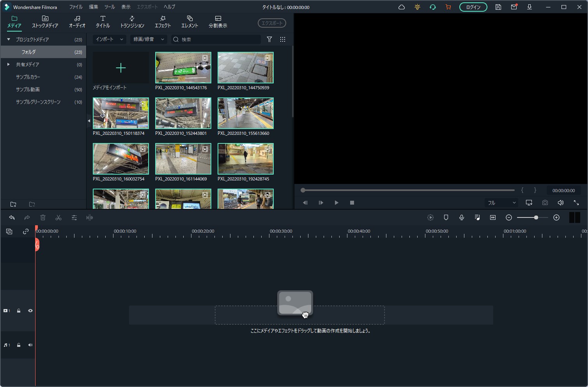Take a snapshot with the camera icon
588x387 pixels.
pyautogui.click(x=545, y=203)
